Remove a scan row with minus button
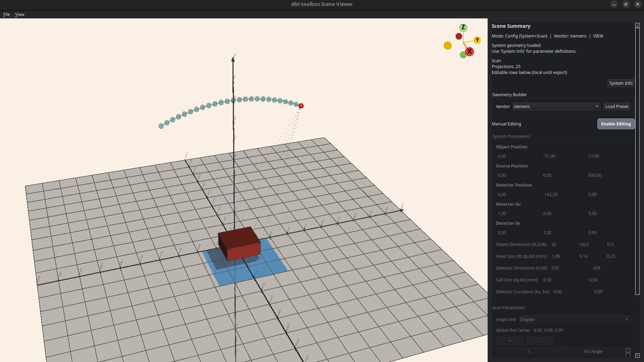The image size is (644, 362). (539, 341)
